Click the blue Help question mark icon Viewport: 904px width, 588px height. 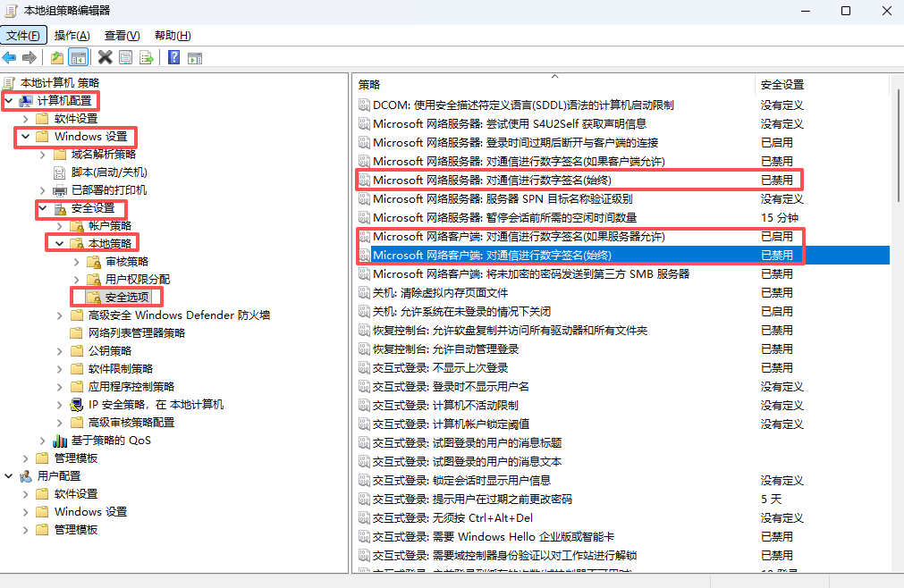[173, 58]
